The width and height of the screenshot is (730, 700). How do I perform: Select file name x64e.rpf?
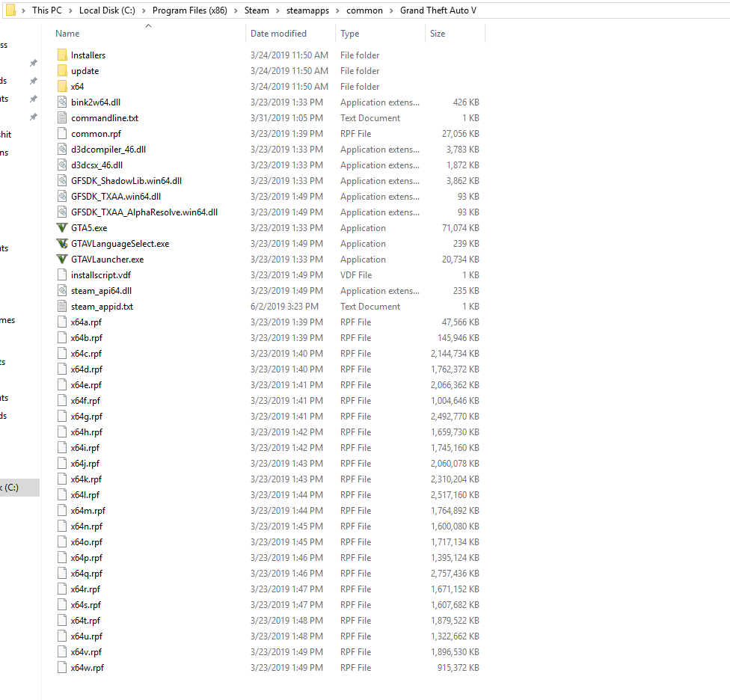86,385
